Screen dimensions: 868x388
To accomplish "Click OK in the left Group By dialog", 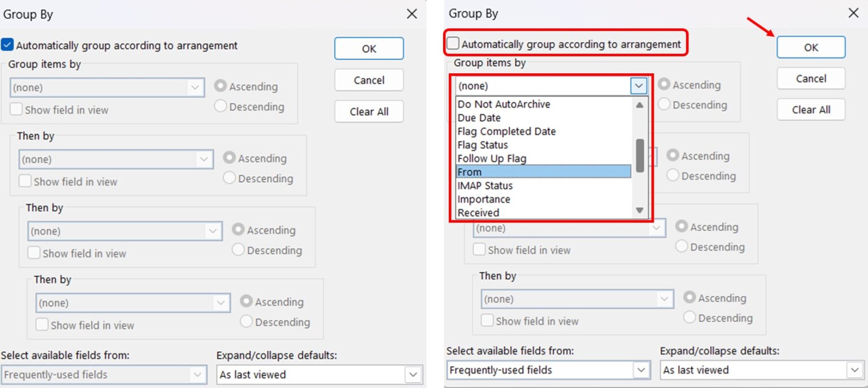I will (x=369, y=49).
